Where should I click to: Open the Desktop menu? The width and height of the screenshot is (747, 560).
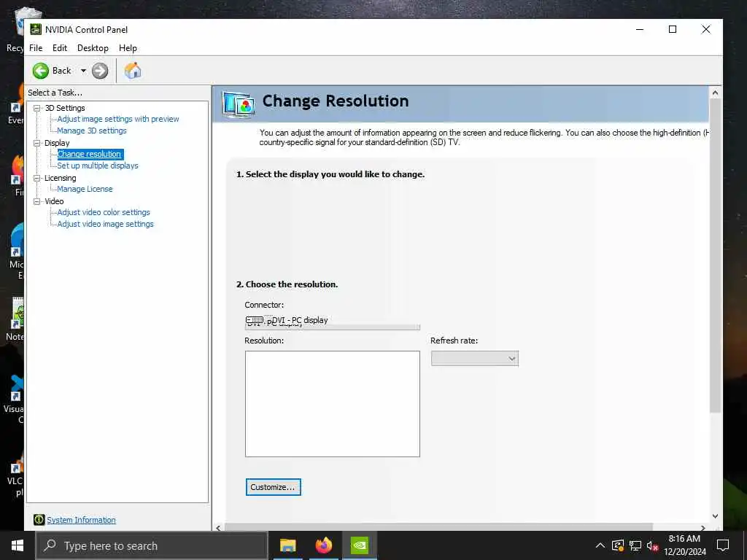pyautogui.click(x=93, y=48)
